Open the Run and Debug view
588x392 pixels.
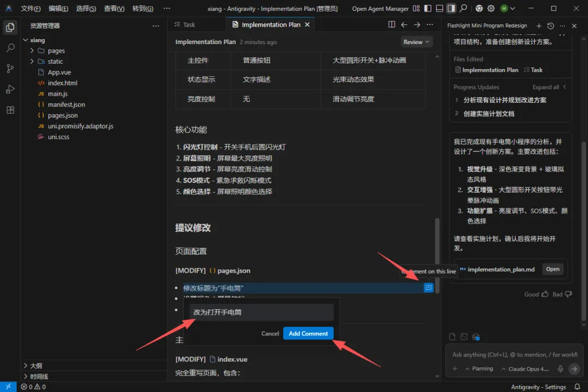10,89
